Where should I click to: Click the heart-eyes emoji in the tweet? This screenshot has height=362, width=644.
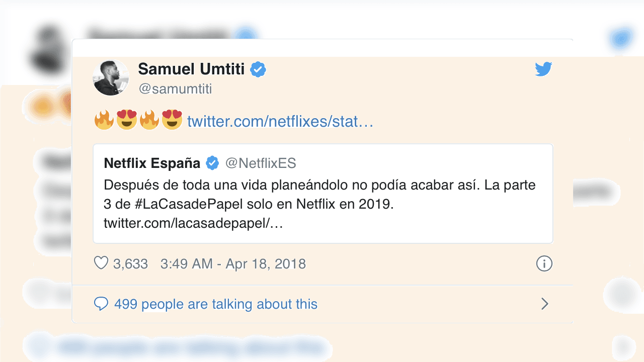tap(126, 120)
